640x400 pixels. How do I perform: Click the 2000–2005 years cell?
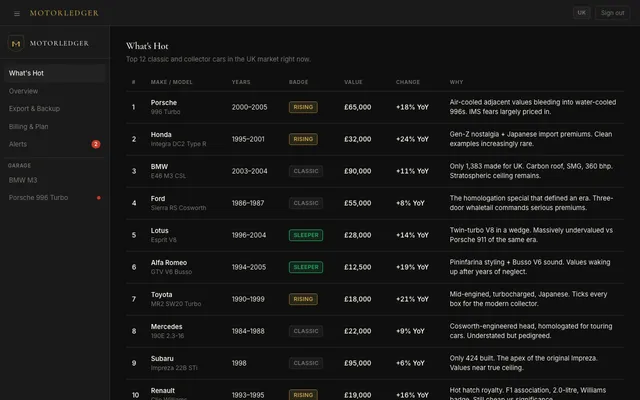[249, 107]
